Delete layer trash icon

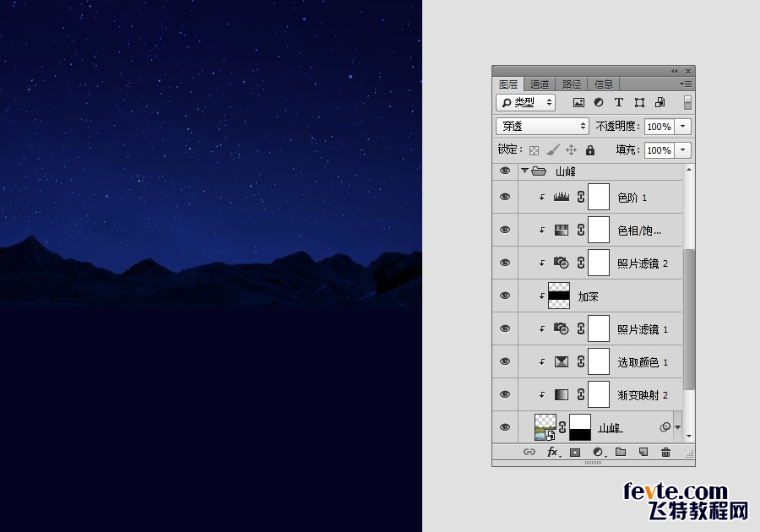(665, 452)
